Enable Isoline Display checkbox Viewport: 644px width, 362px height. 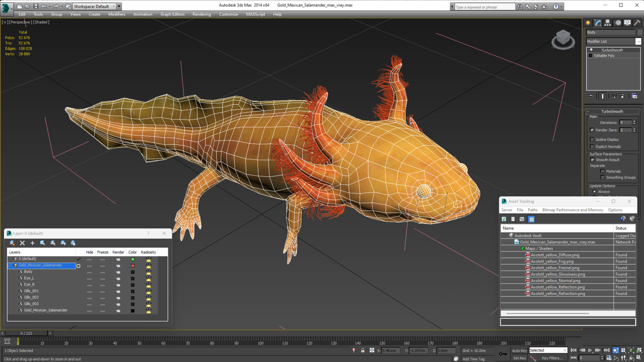pos(592,139)
